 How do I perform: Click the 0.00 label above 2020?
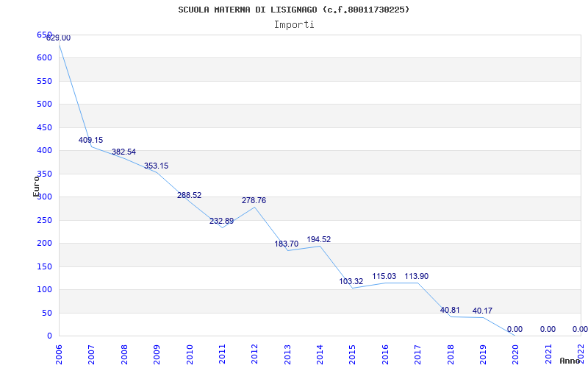pos(515,329)
